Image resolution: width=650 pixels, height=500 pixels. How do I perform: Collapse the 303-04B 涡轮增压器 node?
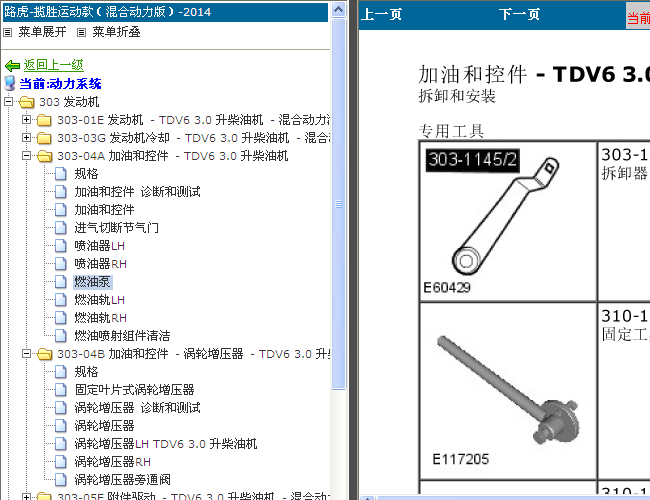[26, 353]
